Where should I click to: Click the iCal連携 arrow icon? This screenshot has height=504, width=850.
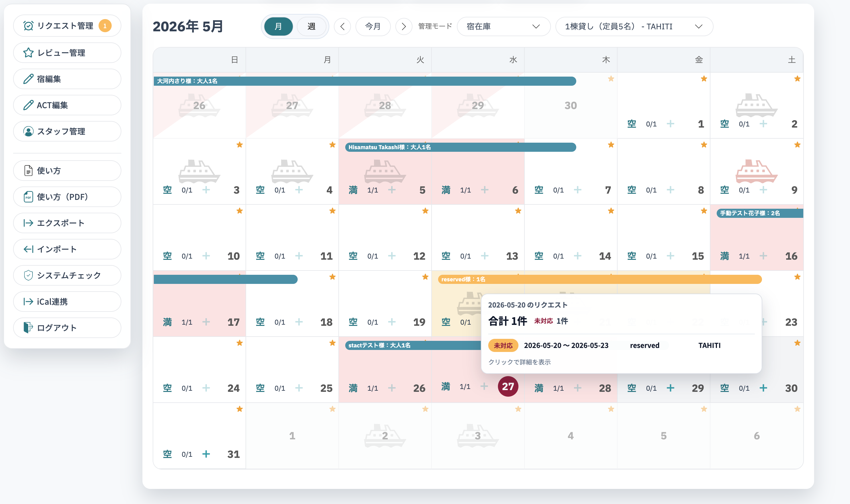pos(28,301)
